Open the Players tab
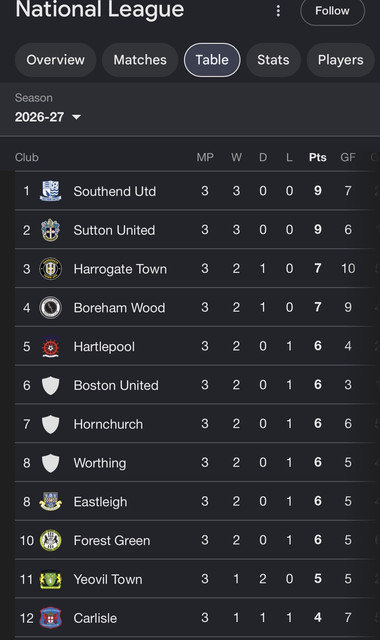Image resolution: width=380 pixels, height=640 pixels. tap(340, 60)
